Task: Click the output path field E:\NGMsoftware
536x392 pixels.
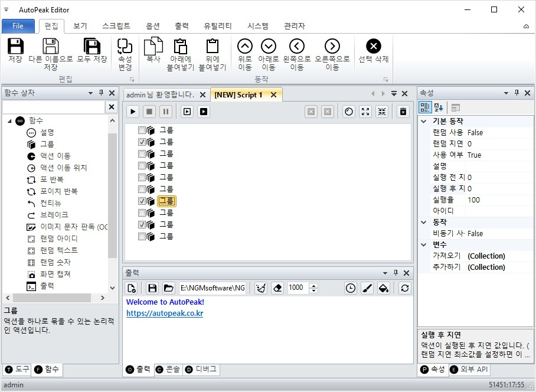Action: (213, 288)
